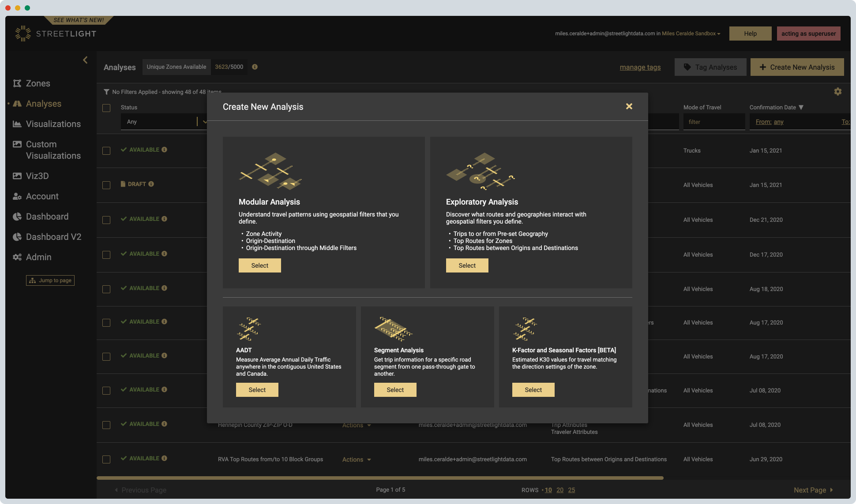The width and height of the screenshot is (856, 504).
Task: Select the Segment Analysis type
Action: (395, 390)
